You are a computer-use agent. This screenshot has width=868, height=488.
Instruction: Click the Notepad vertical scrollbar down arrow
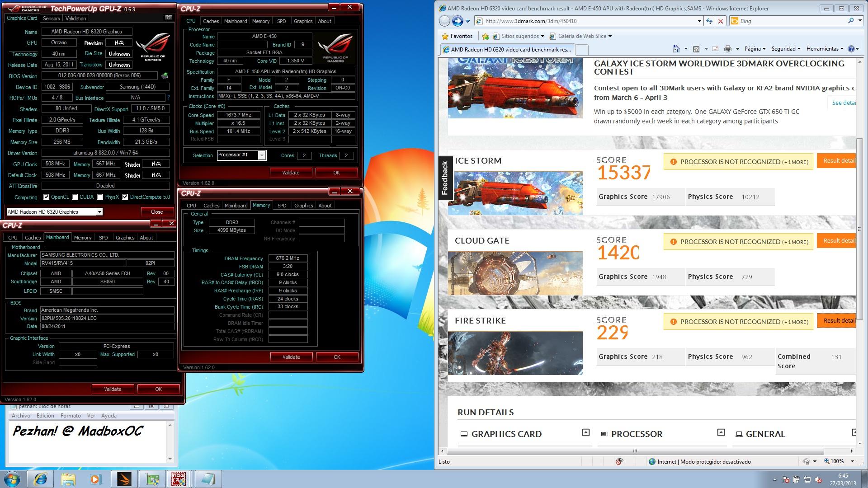click(x=170, y=459)
